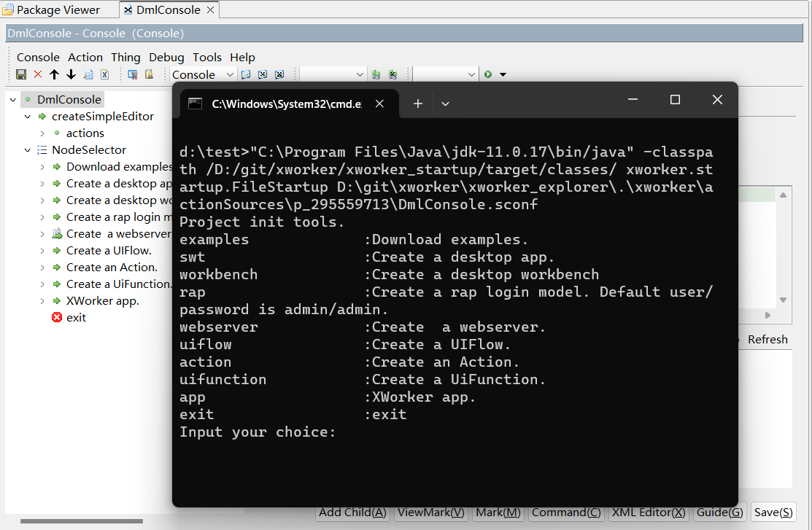Screen dimensions: 812x530
Task: Open a new terminal tab with the plus button
Action: coord(417,104)
